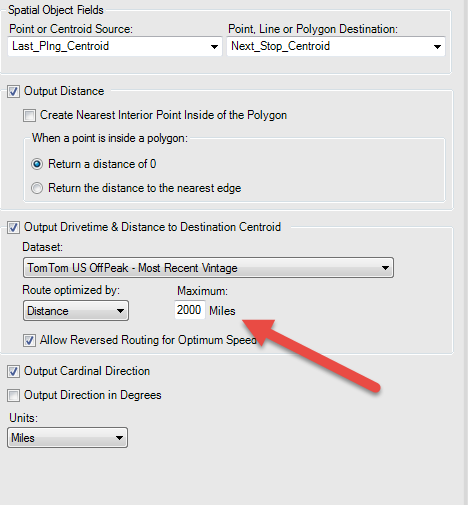The height and width of the screenshot is (505, 474).
Task: Open the Units Miles dropdown
Action: pos(67,438)
